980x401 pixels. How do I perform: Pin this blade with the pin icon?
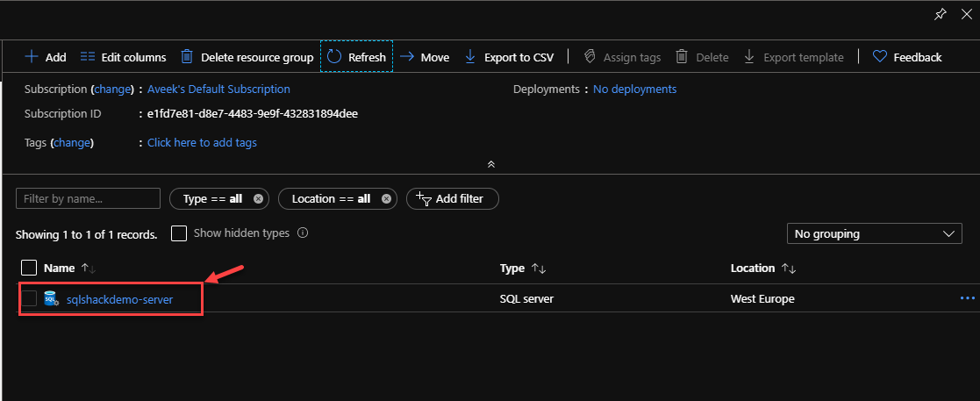pos(941,14)
